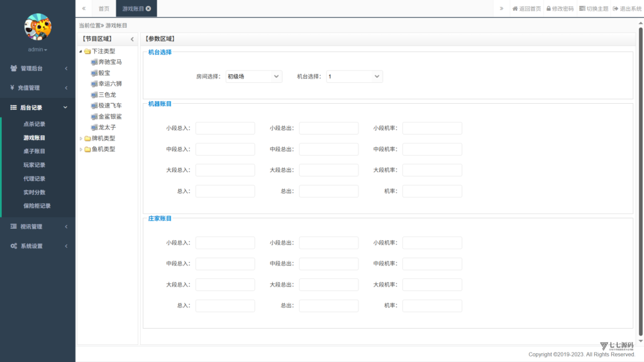Switch to the 首页 tab
Screen dimensions: 644x362
[104, 9]
